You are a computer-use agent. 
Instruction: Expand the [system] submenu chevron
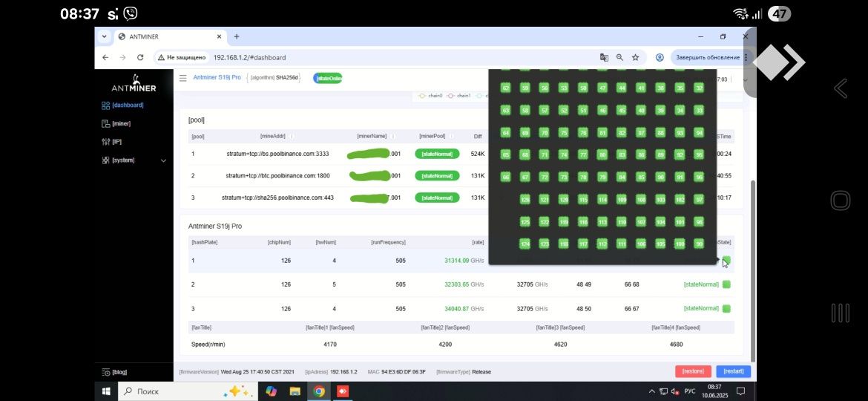[x=163, y=160]
